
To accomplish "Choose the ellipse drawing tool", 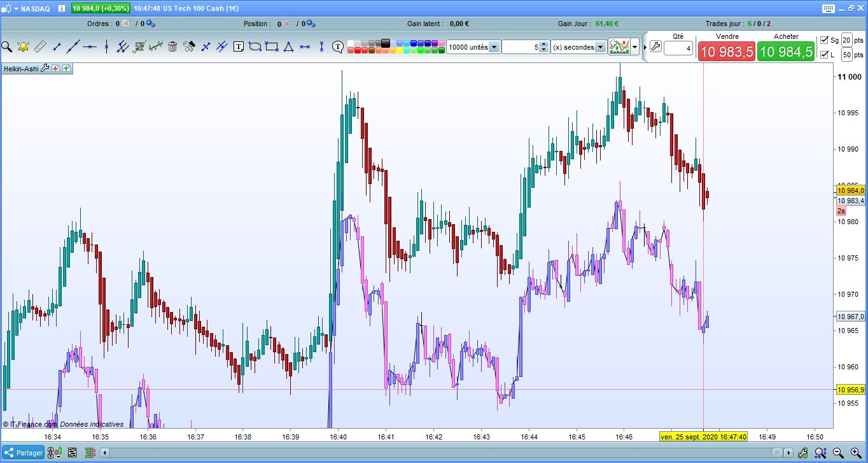I will (x=255, y=46).
